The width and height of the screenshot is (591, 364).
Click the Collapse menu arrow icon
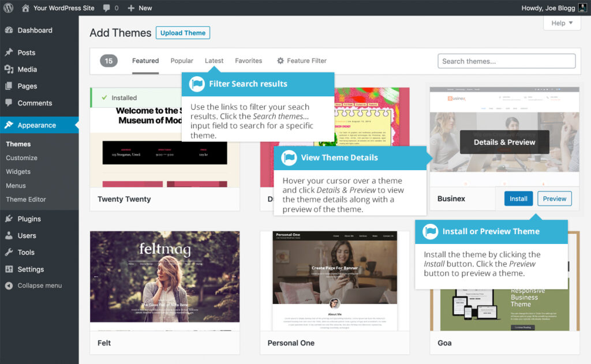click(x=9, y=286)
